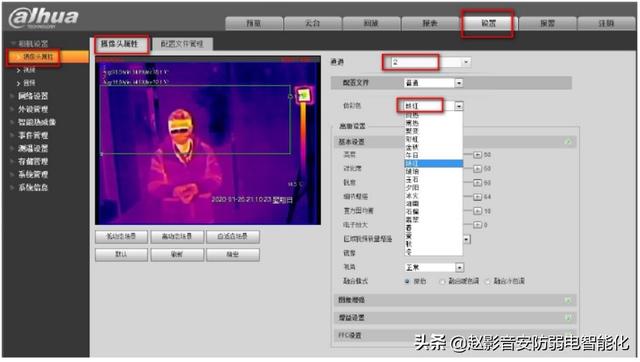Screen dimensions: 640x362
Task: Select the 原始 fusion mode radio button
Action: pyautogui.click(x=407, y=282)
